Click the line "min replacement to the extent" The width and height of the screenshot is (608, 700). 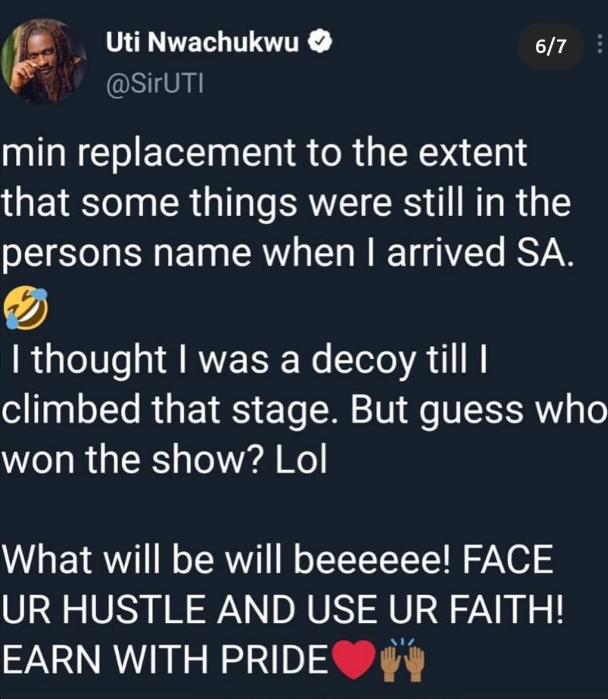pos(265,153)
